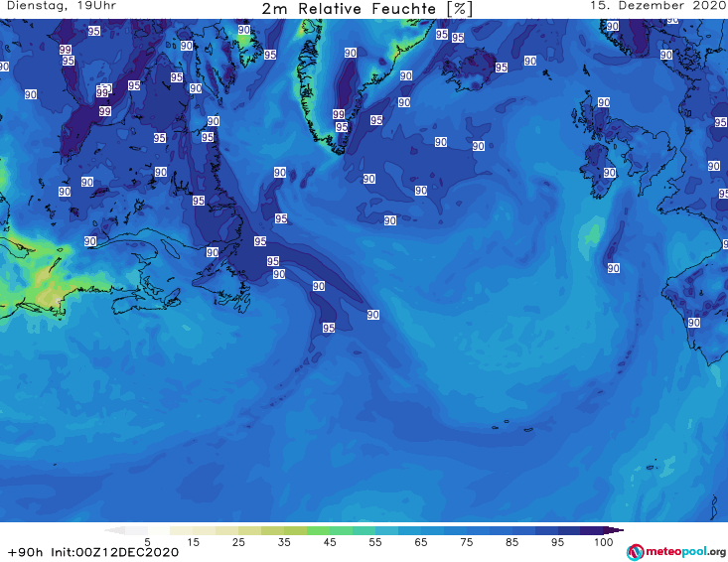Click the legend value "65"
This screenshot has height=562, width=728.
421,542
